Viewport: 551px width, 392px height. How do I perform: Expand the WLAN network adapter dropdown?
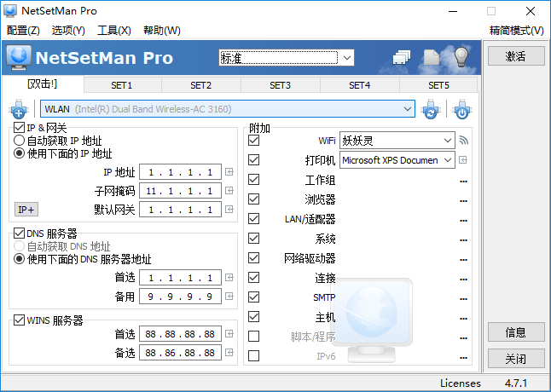[x=407, y=109]
